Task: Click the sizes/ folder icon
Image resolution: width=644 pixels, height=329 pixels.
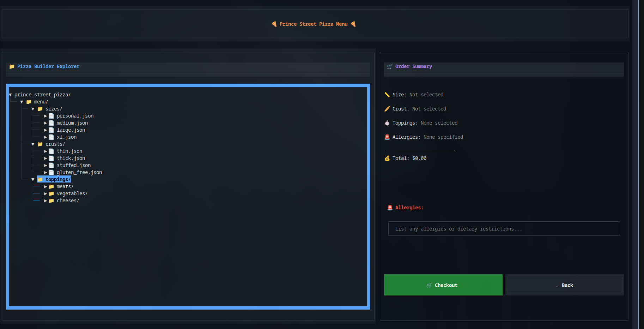Action: pos(40,109)
